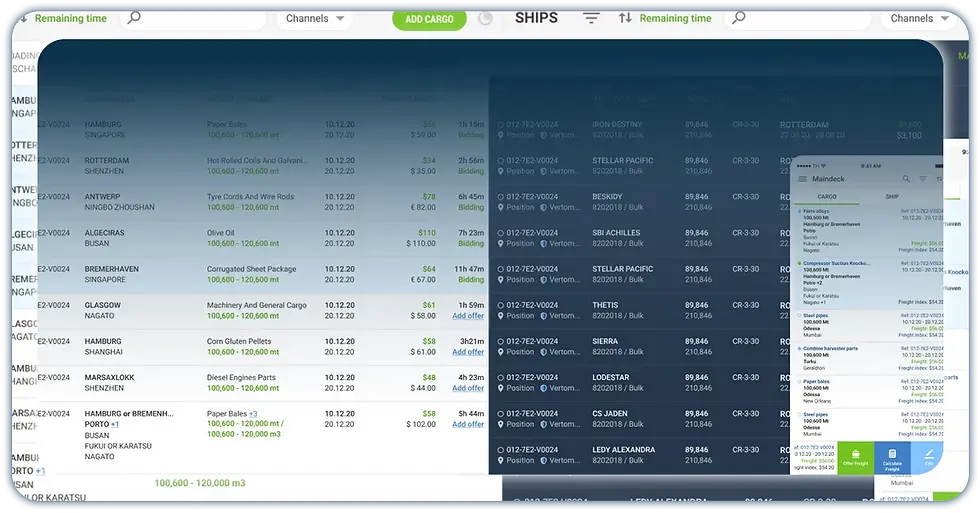Click the position pin icon for SBI ACHILLES
This screenshot has width=980, height=513.
501,244
